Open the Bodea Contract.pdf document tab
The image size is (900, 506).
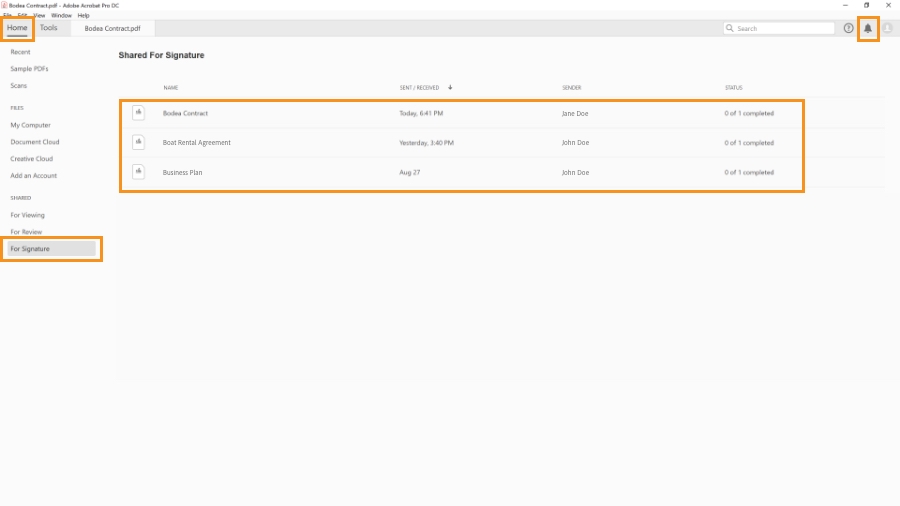click(112, 28)
